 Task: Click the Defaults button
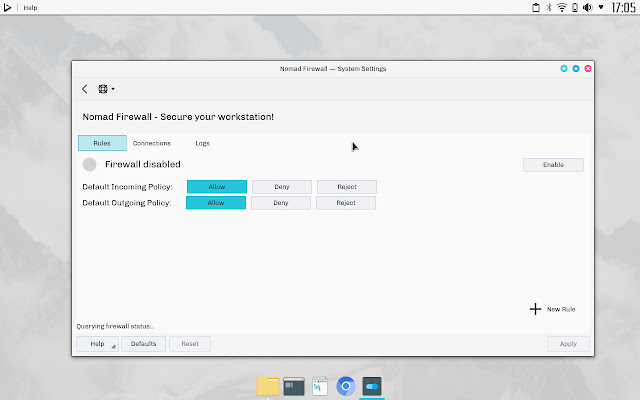(x=144, y=344)
